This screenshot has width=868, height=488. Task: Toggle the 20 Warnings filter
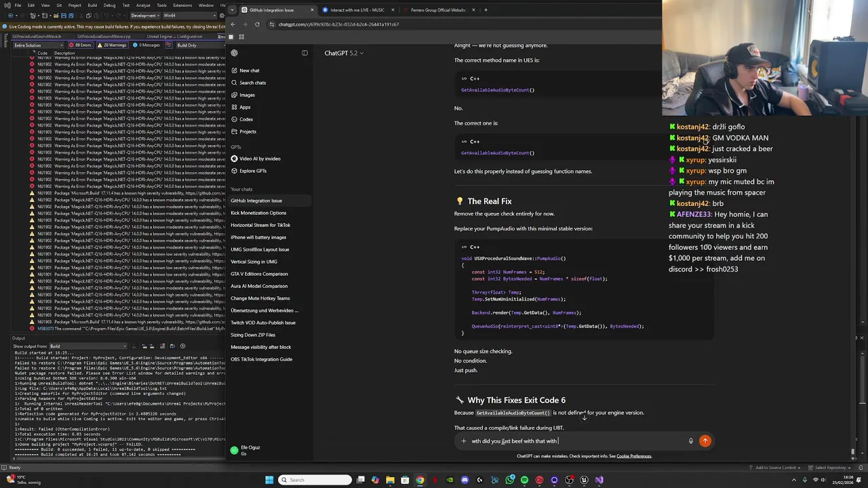(x=111, y=45)
